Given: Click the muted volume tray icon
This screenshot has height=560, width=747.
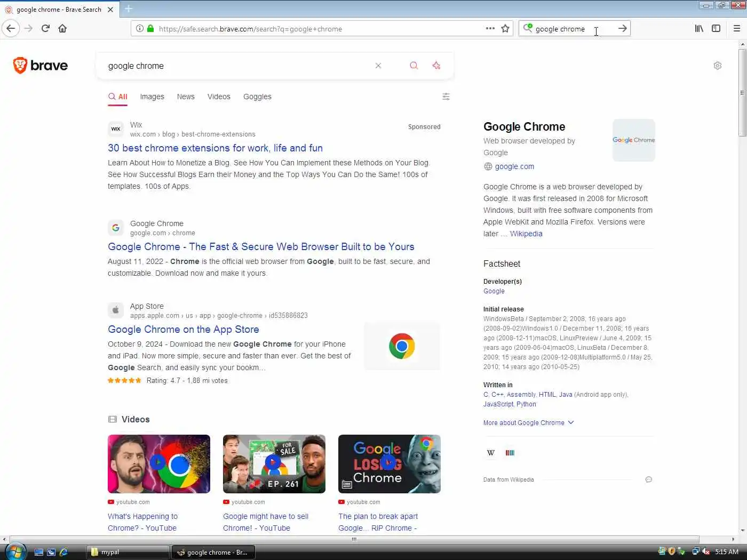Looking at the screenshot, I should point(706,551).
